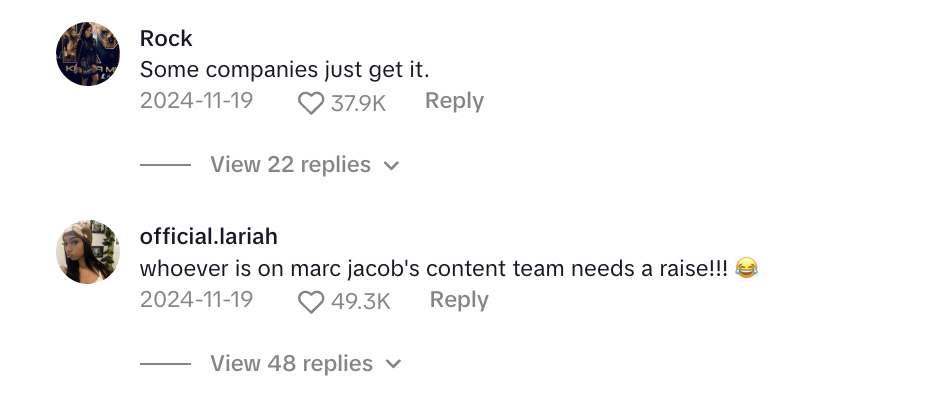Open official.lariah's profile avatar
The height and width of the screenshot is (406, 950).
click(x=88, y=251)
